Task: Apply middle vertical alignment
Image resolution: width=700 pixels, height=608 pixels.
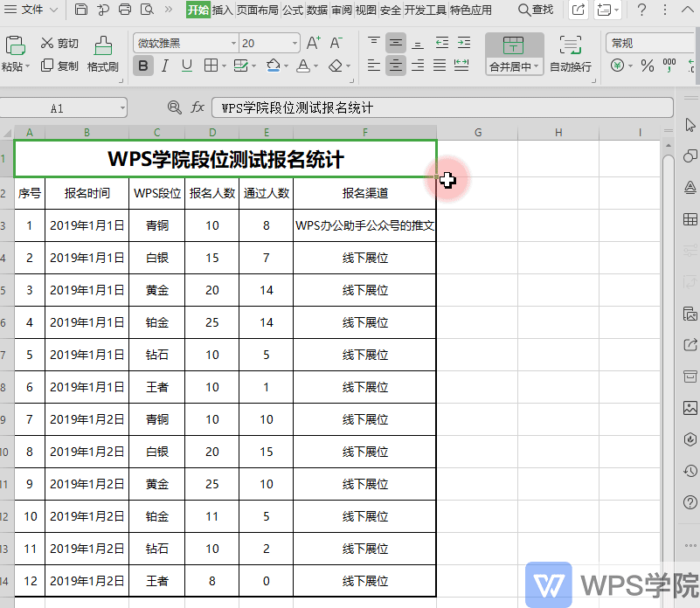Action: point(396,43)
